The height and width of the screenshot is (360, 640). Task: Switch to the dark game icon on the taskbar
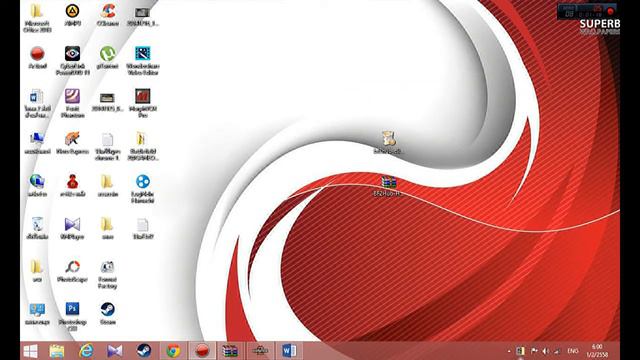coord(260,351)
